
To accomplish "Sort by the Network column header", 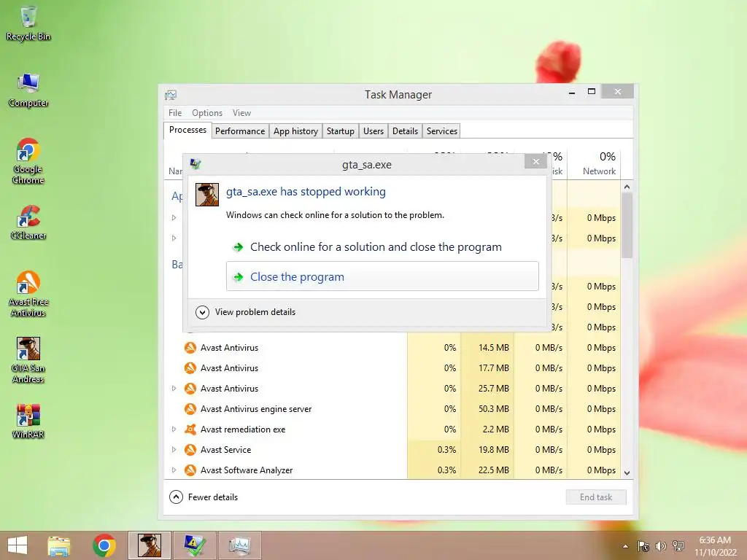I will pos(594,163).
